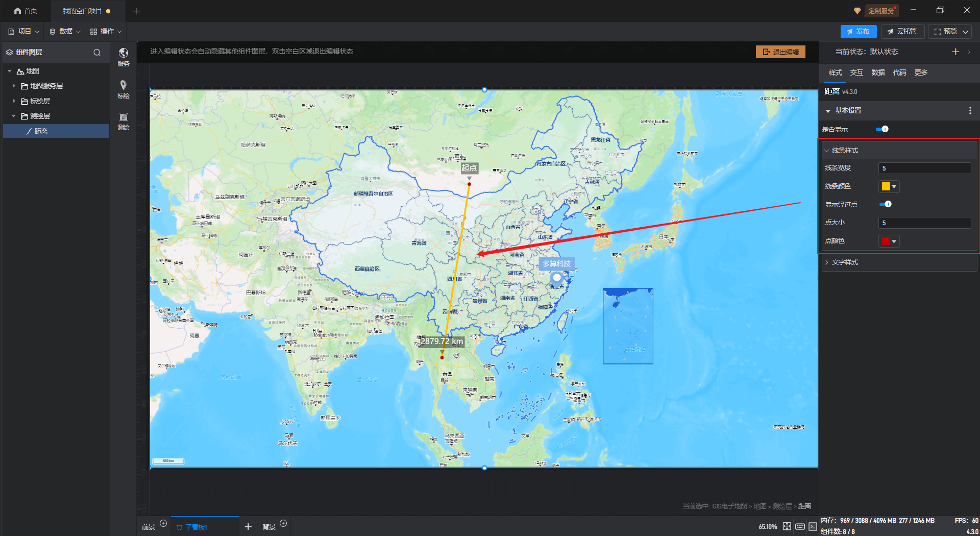This screenshot has width=980, height=536.
Task: Add a new sub-board with plus icon
Action: pyautogui.click(x=248, y=526)
